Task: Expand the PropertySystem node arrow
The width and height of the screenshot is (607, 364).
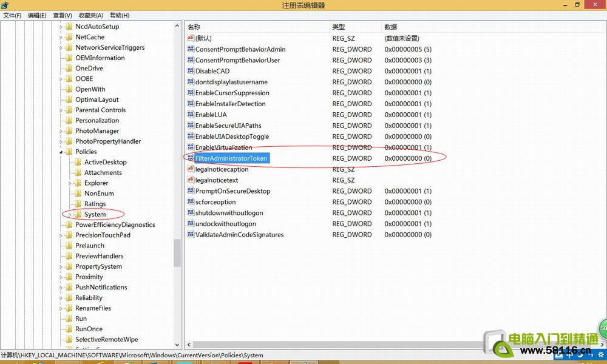Action: (x=61, y=266)
